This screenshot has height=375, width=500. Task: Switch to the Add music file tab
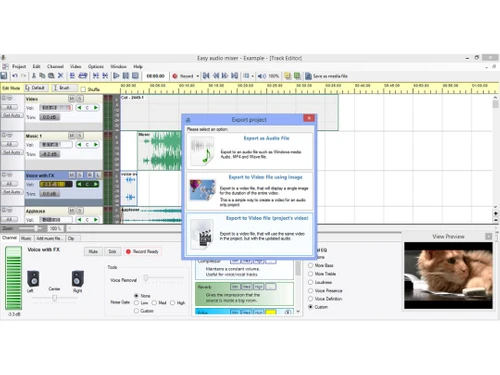pos(49,238)
